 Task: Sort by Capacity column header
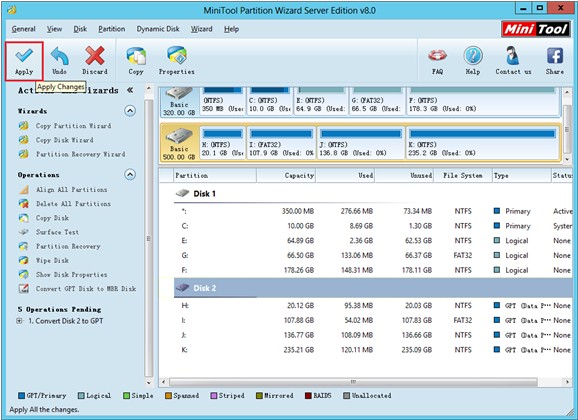(x=286, y=176)
